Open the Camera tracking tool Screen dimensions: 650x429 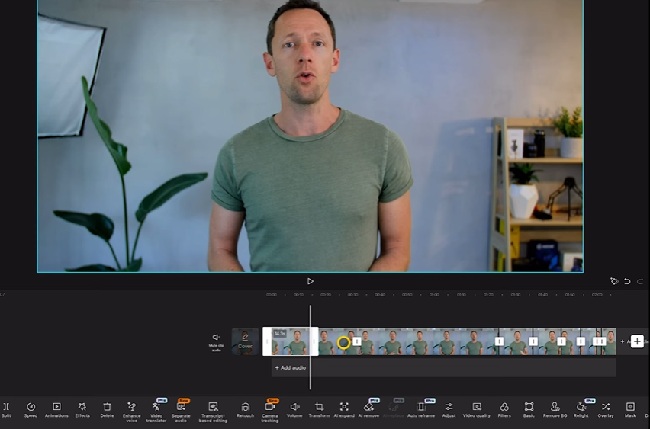point(270,410)
